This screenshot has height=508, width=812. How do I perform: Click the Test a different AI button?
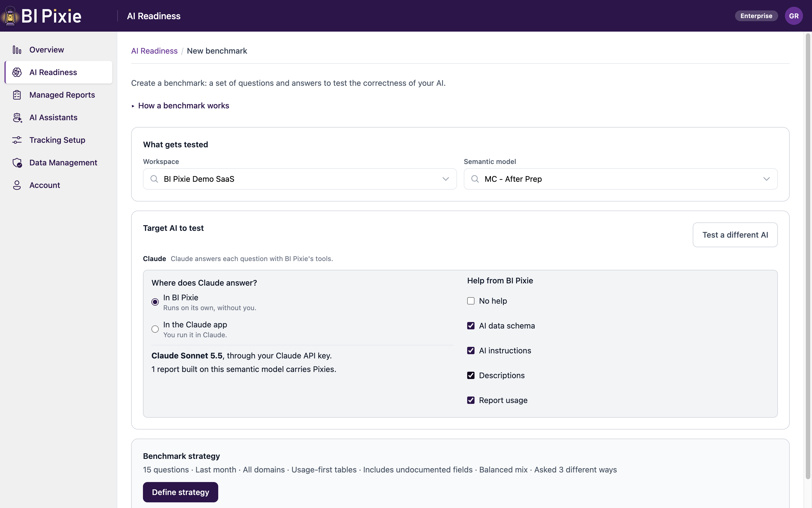735,235
